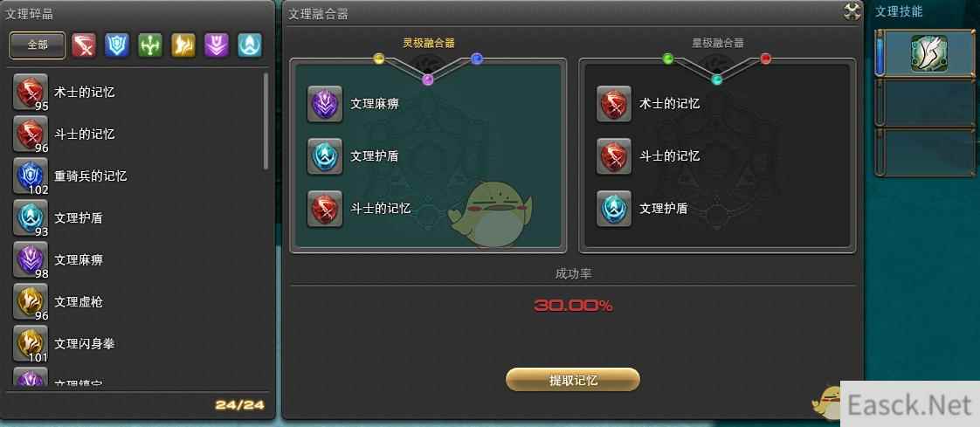Screen dimensions: 980x427
Task: Select the green cross-arrows filter icon
Action: click(x=150, y=45)
